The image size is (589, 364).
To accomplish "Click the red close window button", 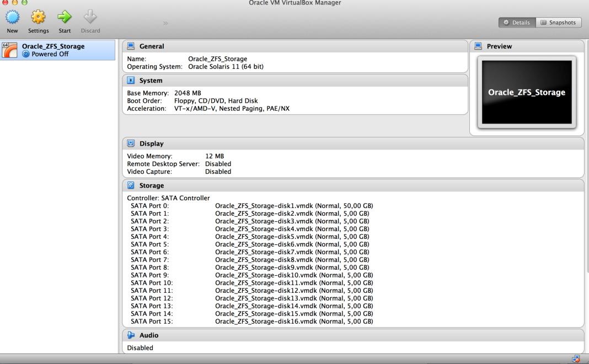I will click(6, 2).
